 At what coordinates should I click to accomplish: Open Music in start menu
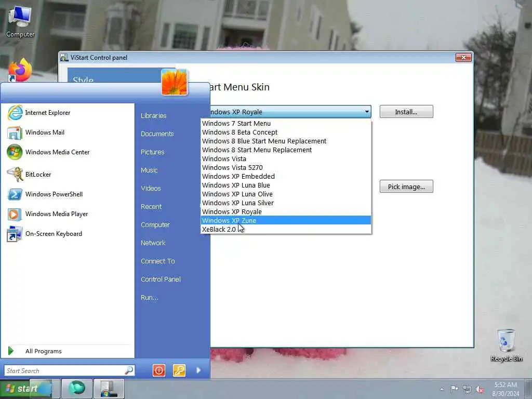click(149, 170)
